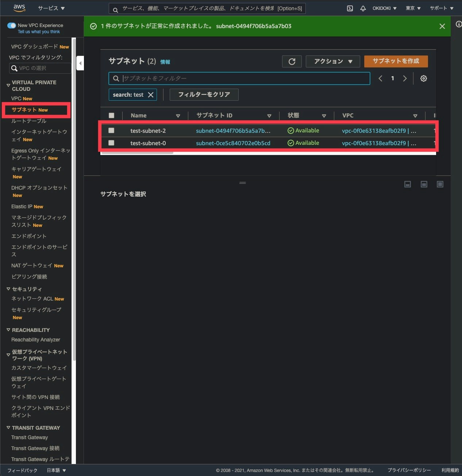The width and height of the screenshot is (462, 476).
Task: Open the アクション dropdown button
Action: (x=333, y=62)
